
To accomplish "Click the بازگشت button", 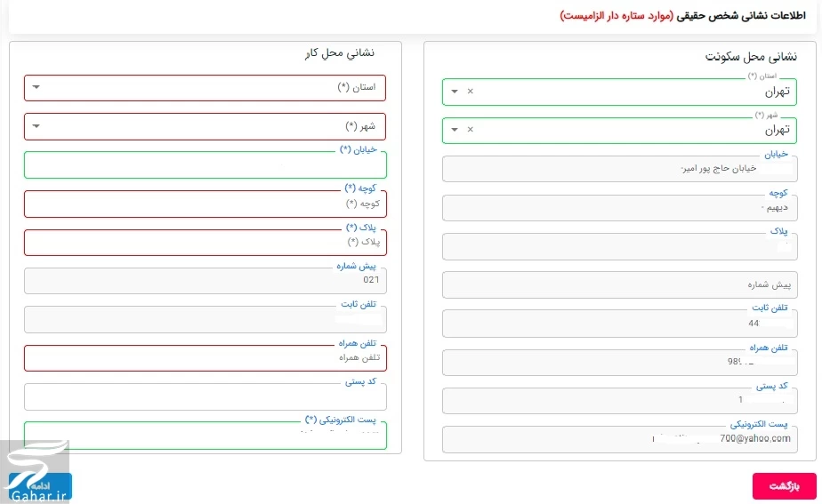I will pyautogui.click(x=785, y=486).
